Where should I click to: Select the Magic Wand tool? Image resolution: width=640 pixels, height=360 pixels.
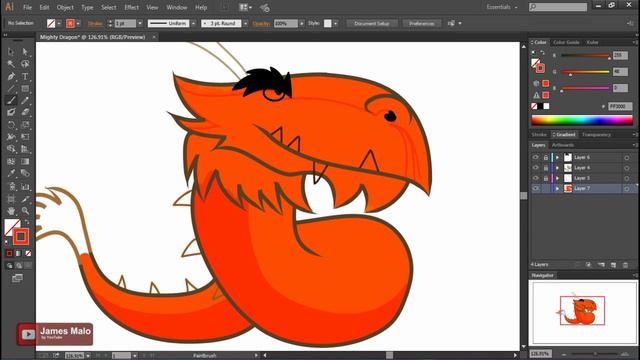point(11,64)
